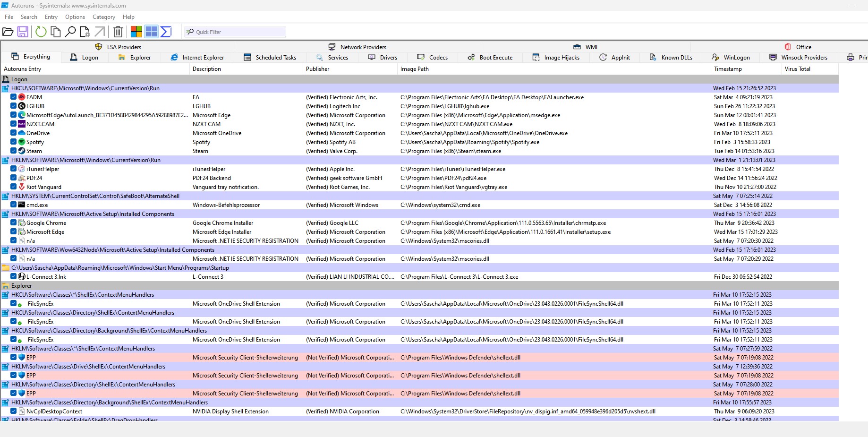This screenshot has width=868, height=437.
Task: Toggle the blue Windows logo filter icon
Action: (x=151, y=32)
